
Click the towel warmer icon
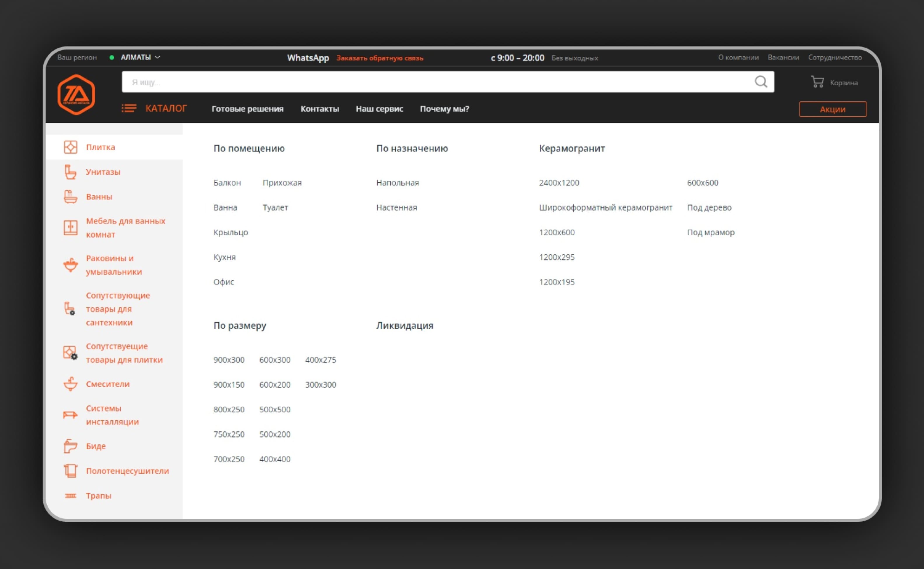(70, 471)
